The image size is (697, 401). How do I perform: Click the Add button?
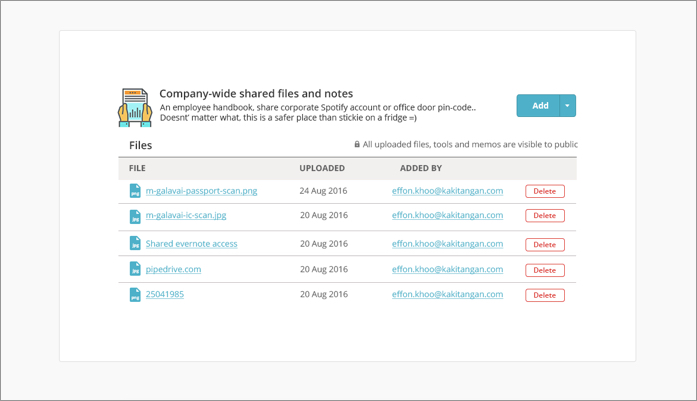538,106
